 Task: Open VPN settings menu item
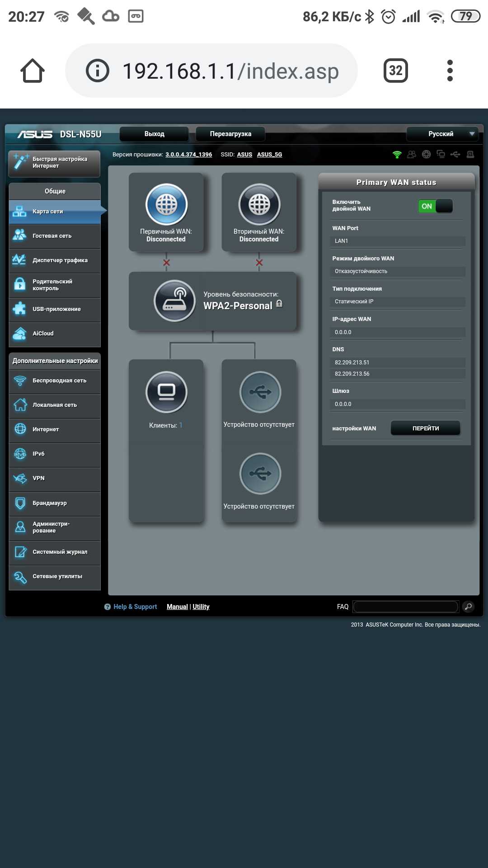point(55,478)
